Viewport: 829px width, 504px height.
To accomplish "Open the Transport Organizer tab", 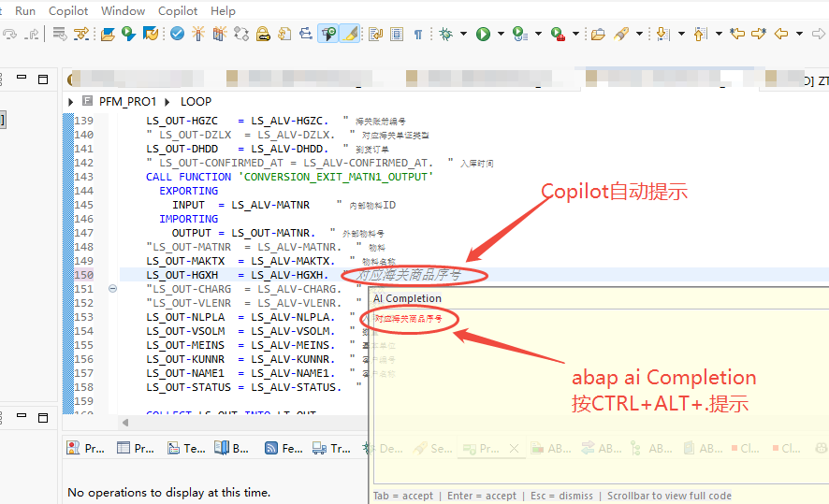I will tap(331, 449).
